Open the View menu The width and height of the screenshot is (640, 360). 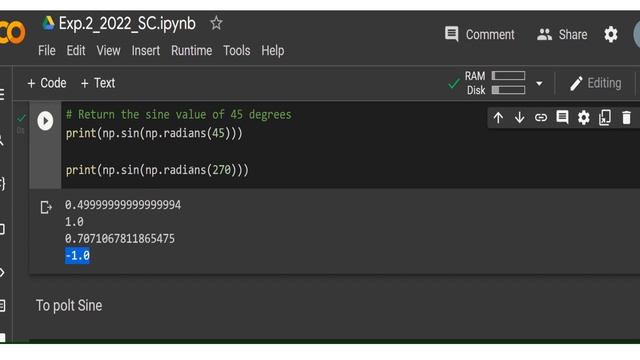(x=108, y=51)
